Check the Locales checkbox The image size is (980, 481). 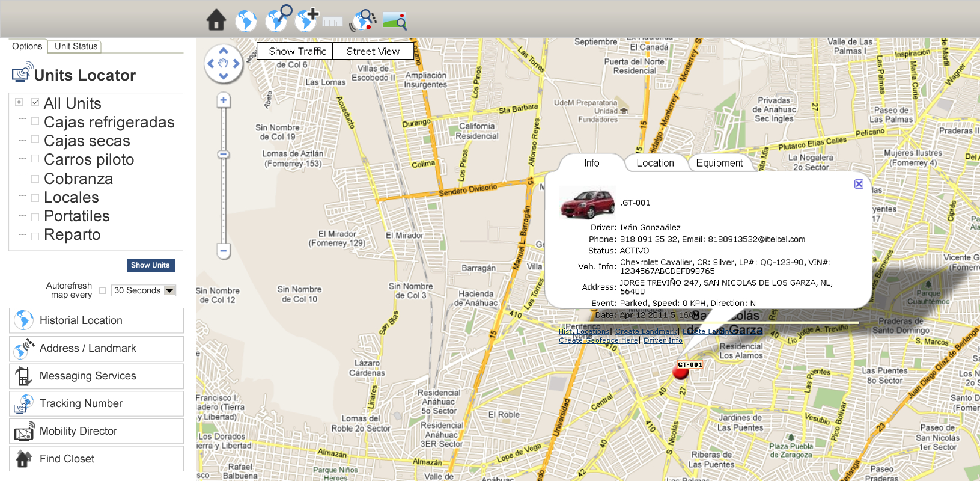pos(35,198)
